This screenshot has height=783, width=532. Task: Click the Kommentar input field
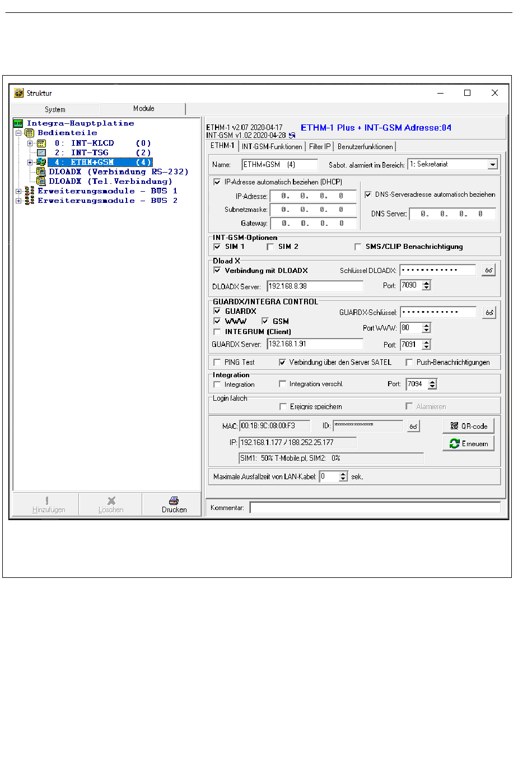[x=375, y=508]
